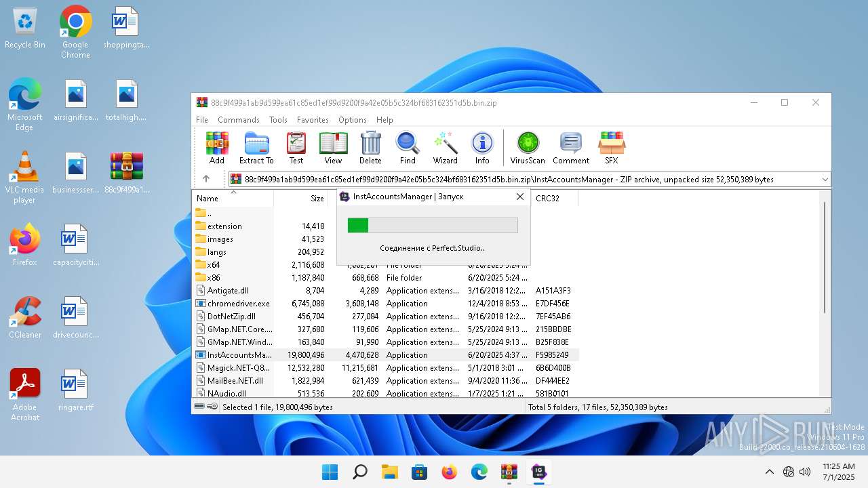Select the extension folder
Screen dimensions: 868x488
click(x=387, y=226)
